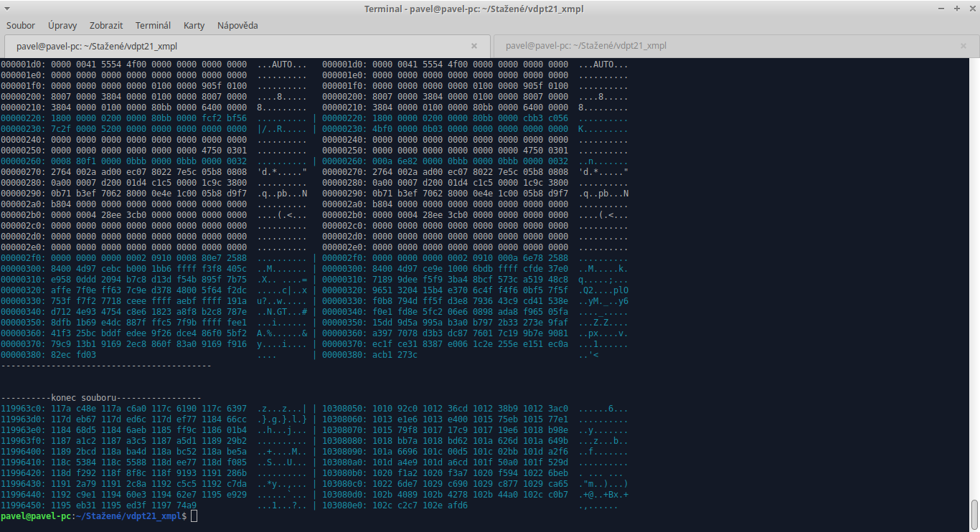This screenshot has height=532, width=980.
Task: Open the Nápověda help menu
Action: point(236,25)
